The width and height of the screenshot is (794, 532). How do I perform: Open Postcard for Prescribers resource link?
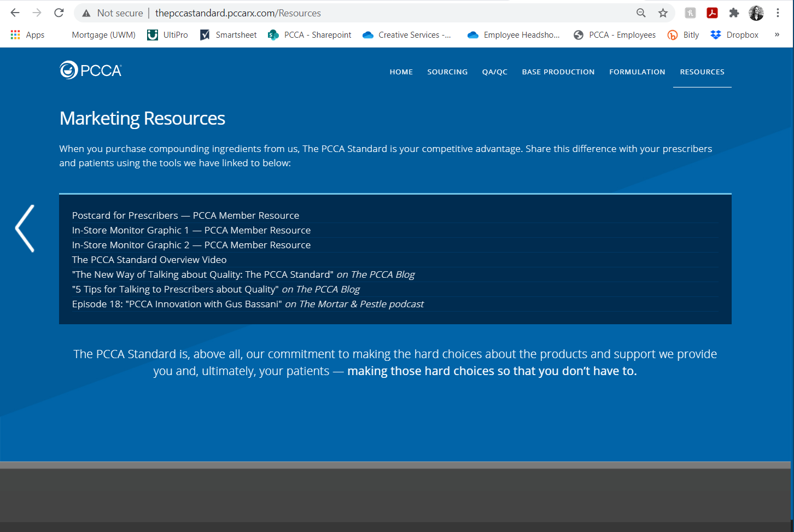(x=185, y=215)
